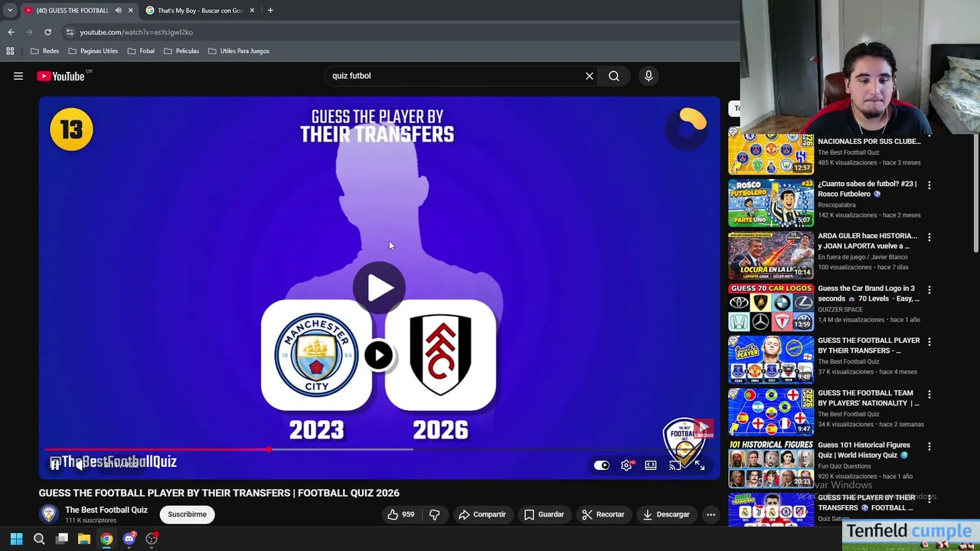Open the Chrome apps grid shortcut
Viewport: 980px width, 551px height.
pyautogui.click(x=10, y=51)
